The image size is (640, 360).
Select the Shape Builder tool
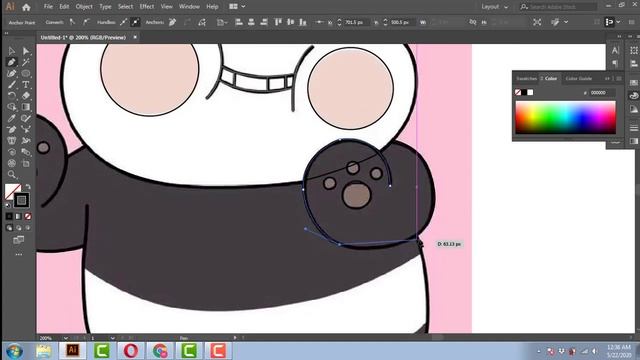tap(11, 107)
